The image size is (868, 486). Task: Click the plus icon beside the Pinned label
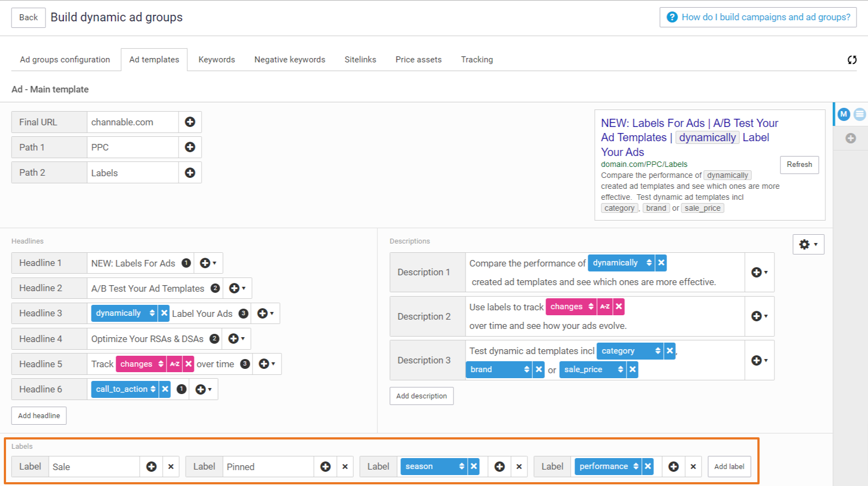tap(325, 467)
